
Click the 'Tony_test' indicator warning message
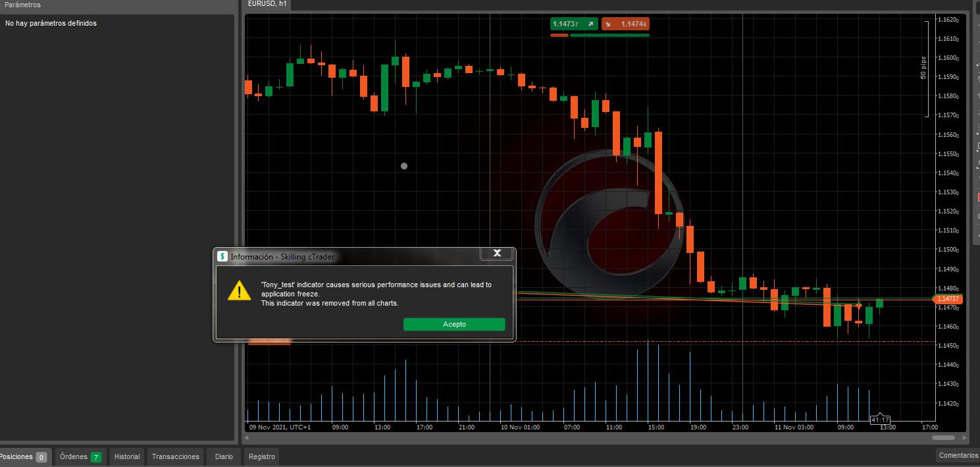point(376,289)
